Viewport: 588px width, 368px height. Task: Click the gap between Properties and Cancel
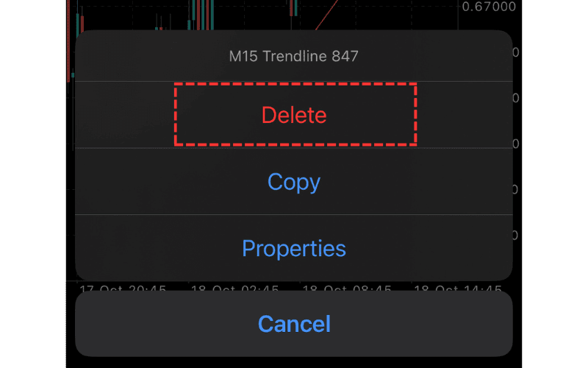pos(294,286)
